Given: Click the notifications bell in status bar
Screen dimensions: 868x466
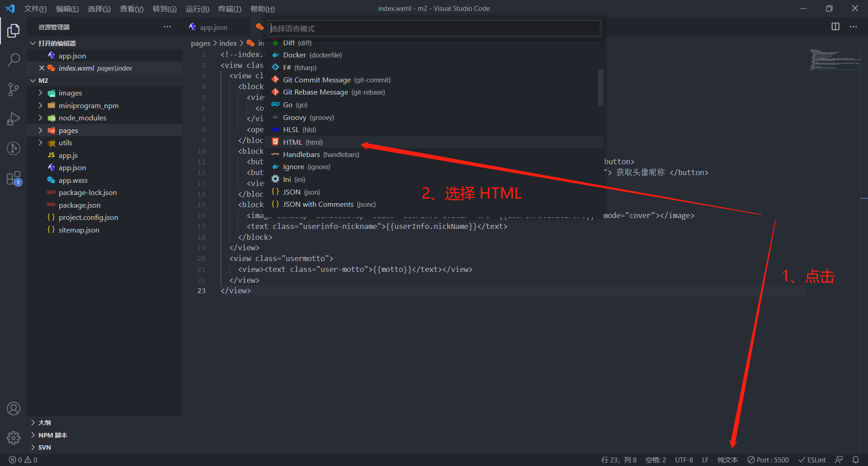Looking at the screenshot, I should [856, 460].
